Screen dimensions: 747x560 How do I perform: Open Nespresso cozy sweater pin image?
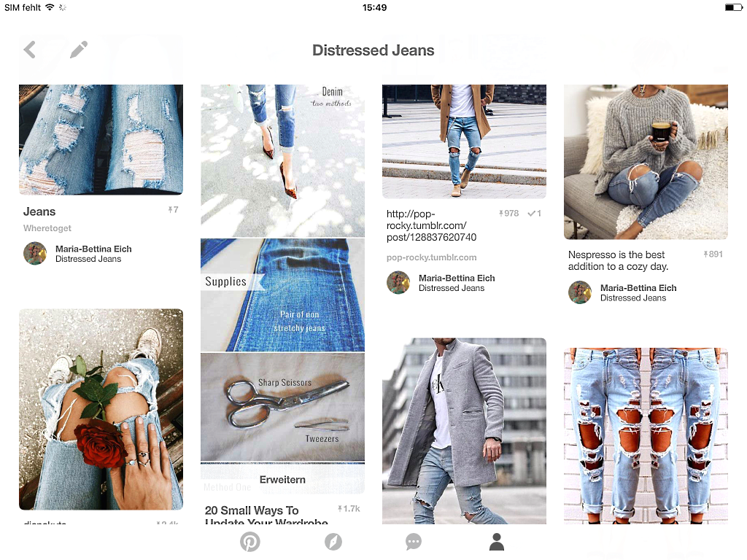coord(646,162)
